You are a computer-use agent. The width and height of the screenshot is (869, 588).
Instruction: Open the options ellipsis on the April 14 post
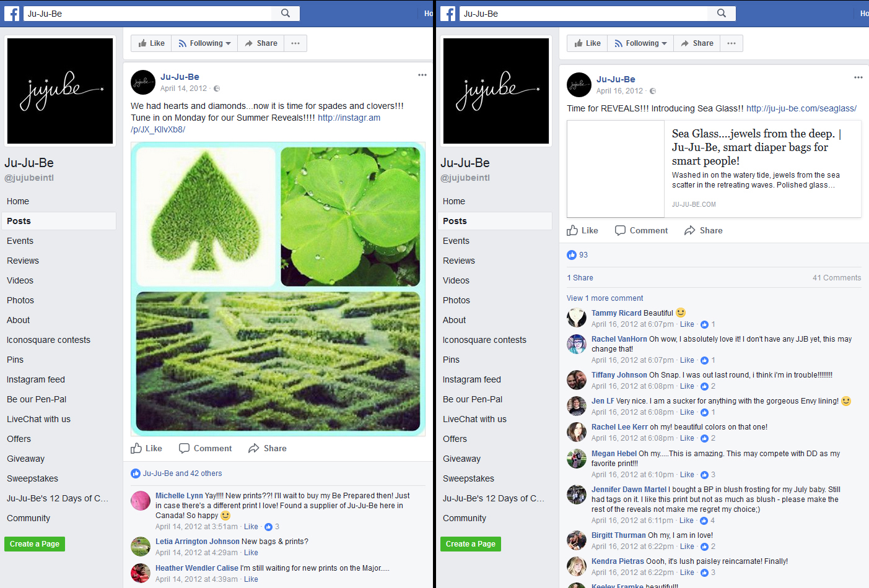tap(422, 75)
